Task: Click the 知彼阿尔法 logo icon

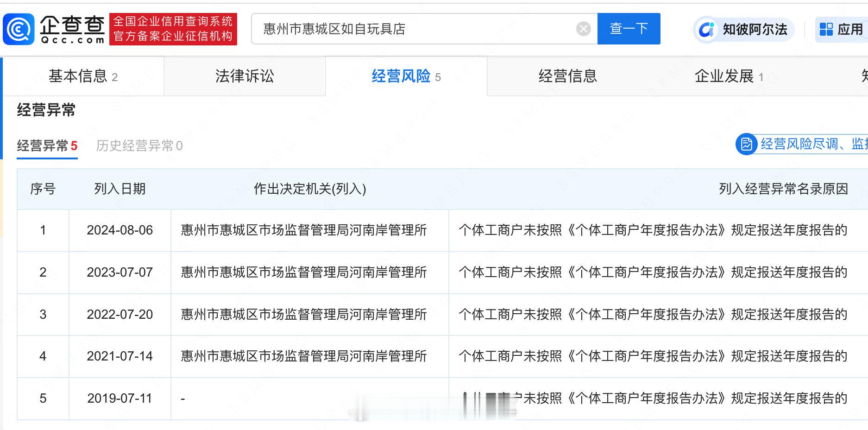Action: point(706,30)
